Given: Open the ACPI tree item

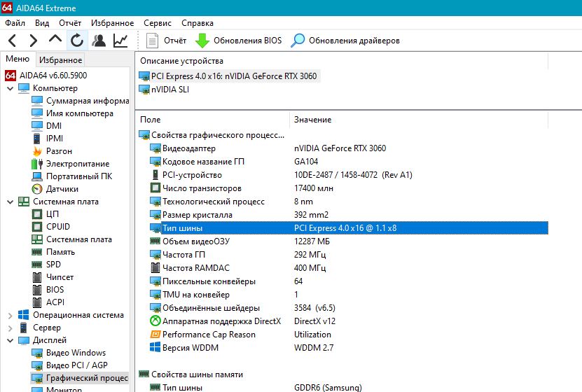Looking at the screenshot, I should [x=48, y=302].
